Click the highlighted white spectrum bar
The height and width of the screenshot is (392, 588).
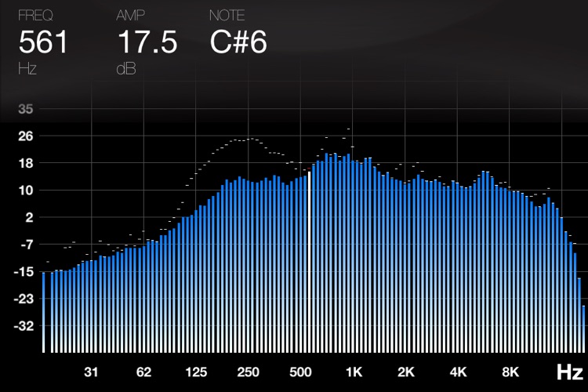click(x=310, y=262)
